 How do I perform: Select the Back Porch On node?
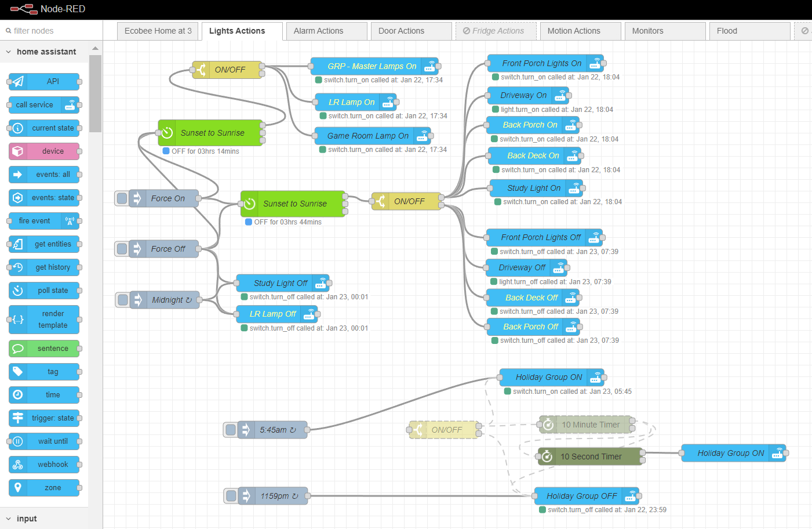click(x=533, y=125)
